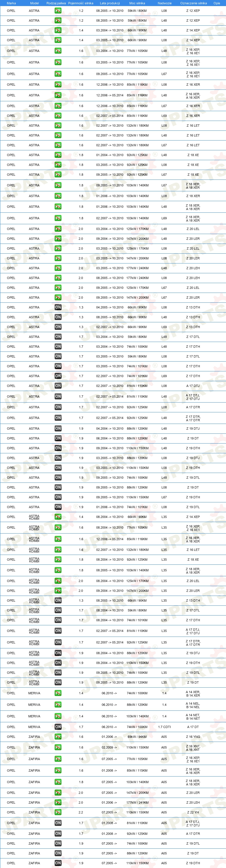Click petrol icon in Astra L08 Z 16 LET row
Screen dimensions: 226x868
(58, 126)
